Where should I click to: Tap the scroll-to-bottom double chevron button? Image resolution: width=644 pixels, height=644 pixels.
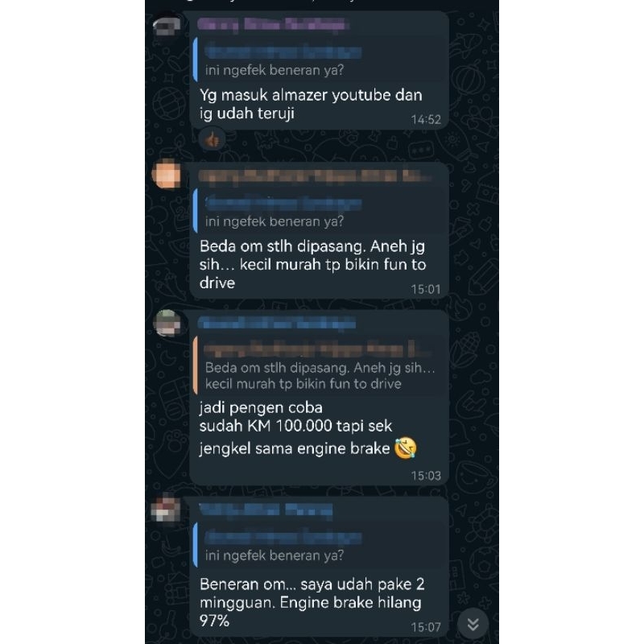coord(473,625)
